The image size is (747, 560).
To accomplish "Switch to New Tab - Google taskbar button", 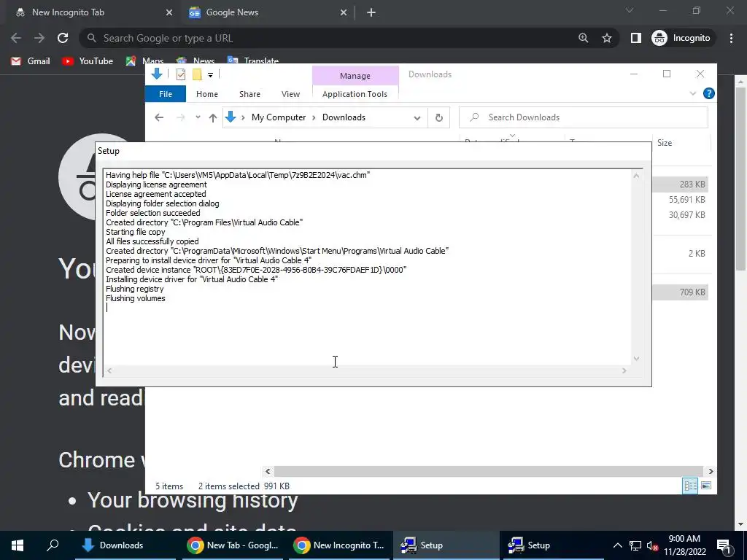I will [x=233, y=545].
